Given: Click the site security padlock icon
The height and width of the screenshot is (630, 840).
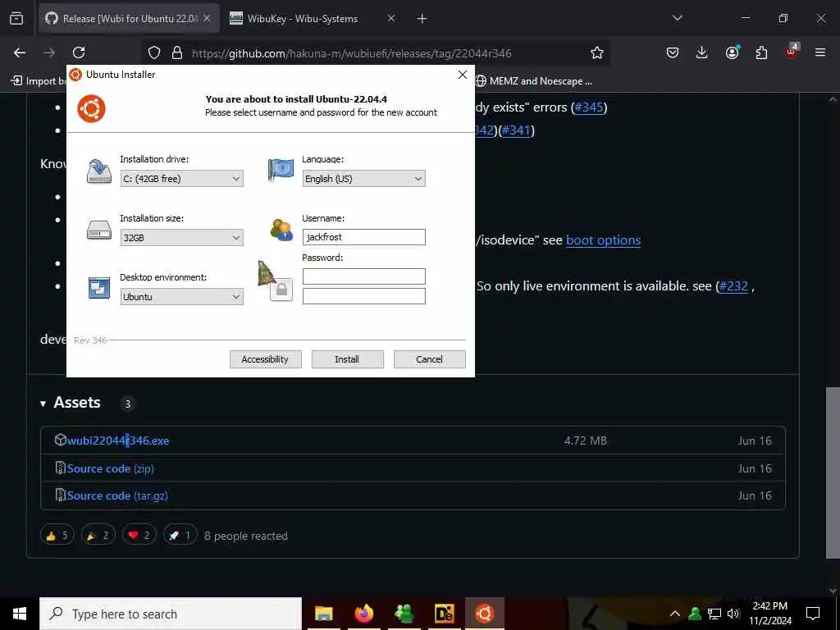Looking at the screenshot, I should (x=177, y=52).
